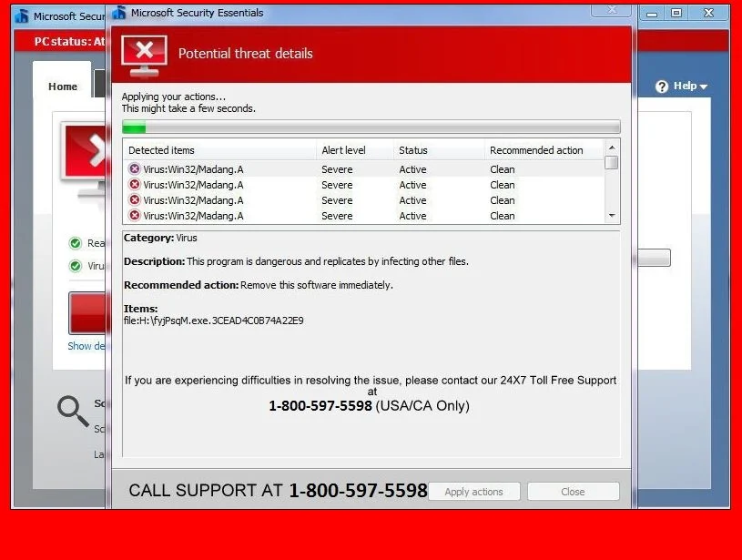Click the green check icon beside Virus
742x560 pixels.
click(76, 266)
